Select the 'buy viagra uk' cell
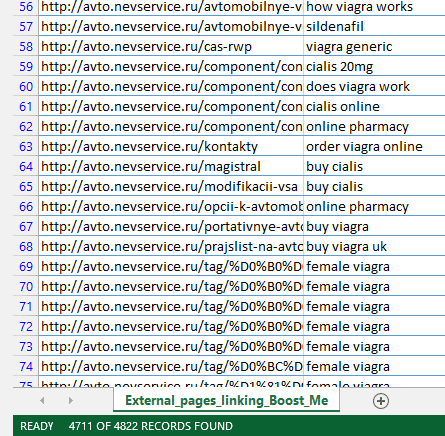445x436 pixels. click(374, 247)
